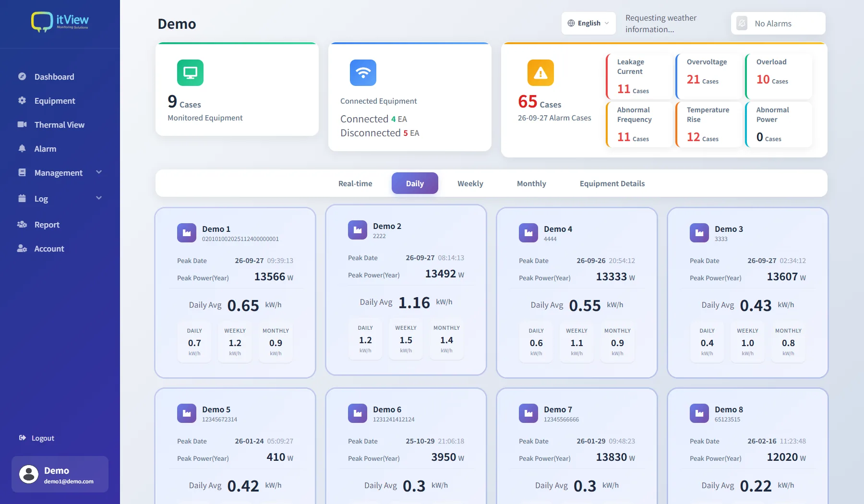Click the Log calendar icon
The width and height of the screenshot is (864, 504).
tap(22, 198)
